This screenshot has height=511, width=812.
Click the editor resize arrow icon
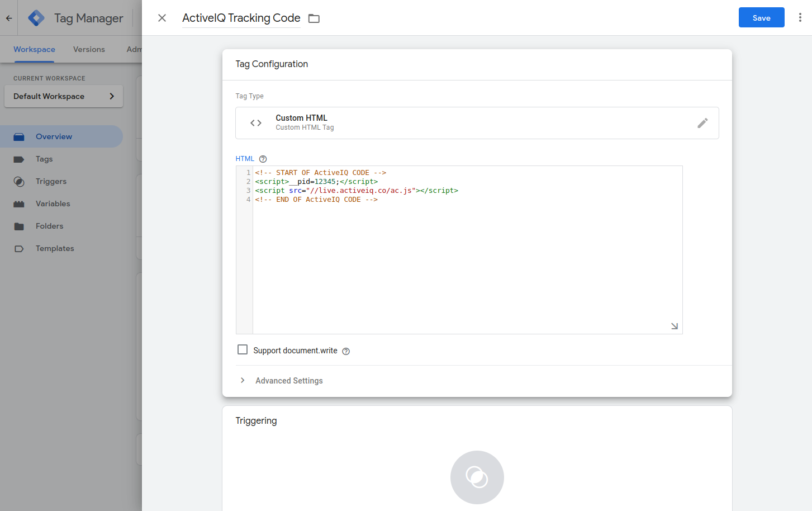click(x=675, y=326)
